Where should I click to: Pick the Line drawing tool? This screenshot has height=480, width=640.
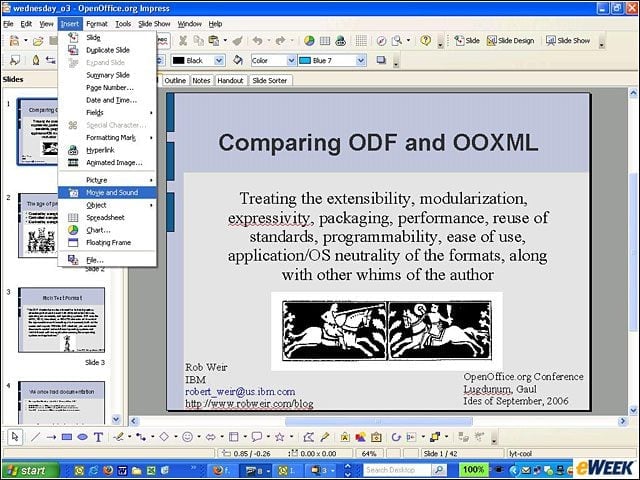coord(36,437)
